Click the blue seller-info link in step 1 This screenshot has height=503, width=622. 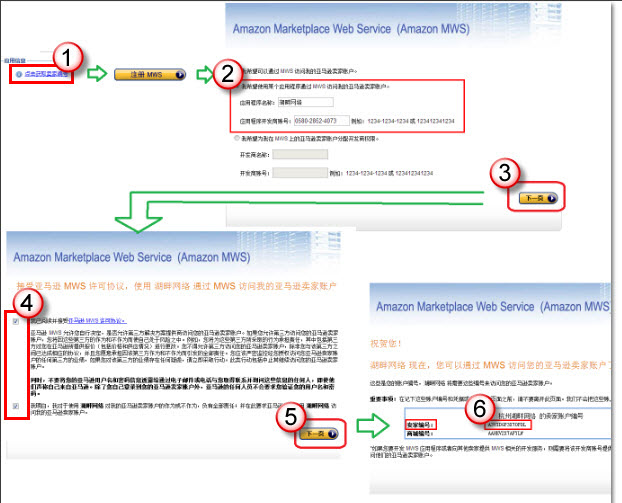(x=46, y=74)
